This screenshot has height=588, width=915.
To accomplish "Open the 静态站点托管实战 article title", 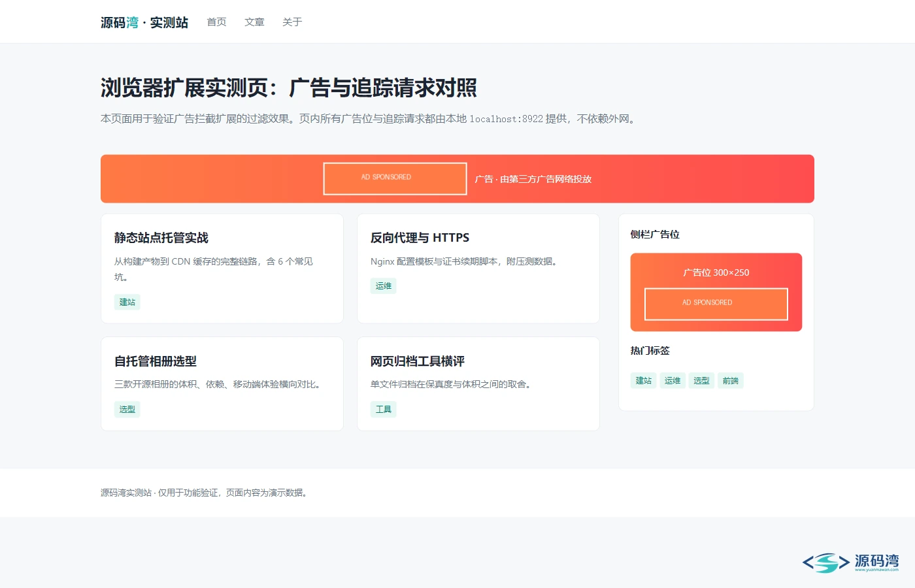I will click(x=161, y=238).
